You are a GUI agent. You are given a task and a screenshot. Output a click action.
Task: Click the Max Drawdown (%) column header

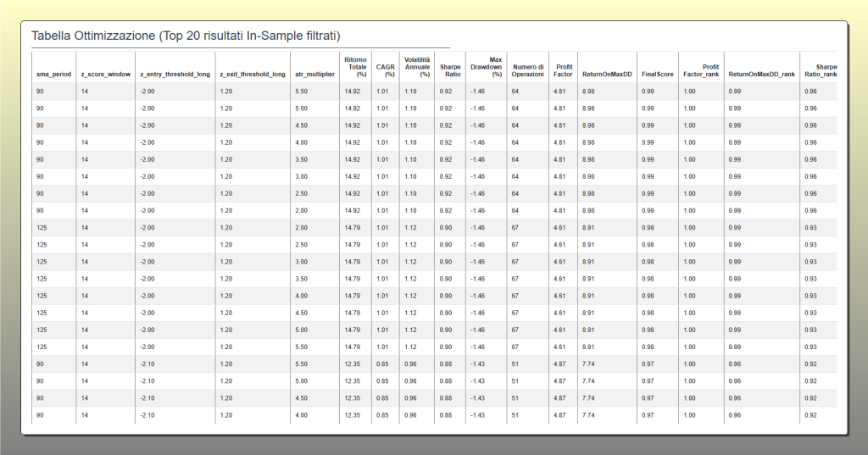pos(486,67)
